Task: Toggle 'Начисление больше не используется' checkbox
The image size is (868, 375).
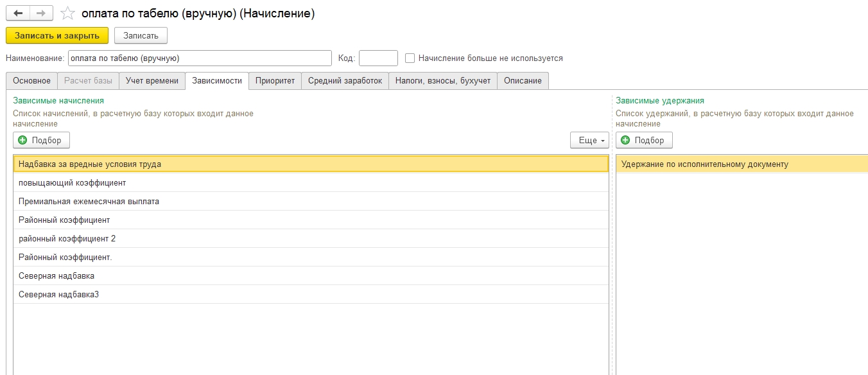Action: click(x=410, y=58)
